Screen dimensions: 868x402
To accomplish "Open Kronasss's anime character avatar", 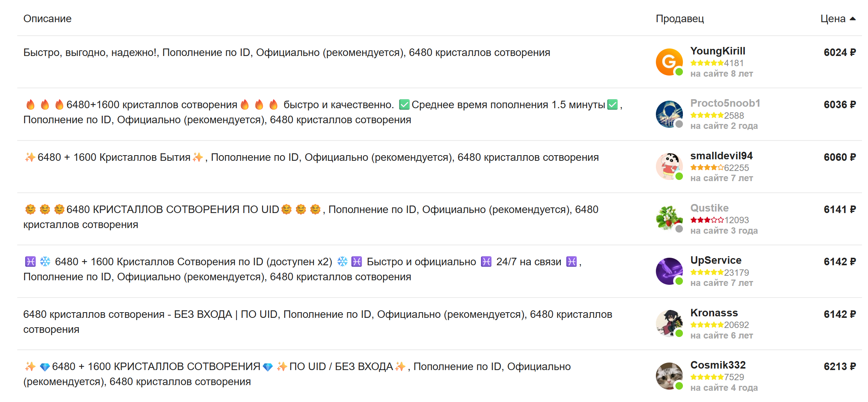I will (669, 323).
